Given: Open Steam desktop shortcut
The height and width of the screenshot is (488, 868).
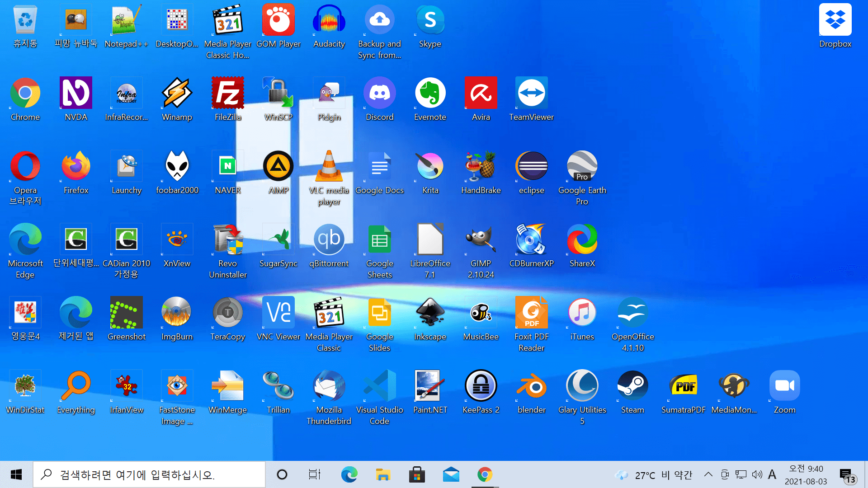Looking at the screenshot, I should 632,392.
